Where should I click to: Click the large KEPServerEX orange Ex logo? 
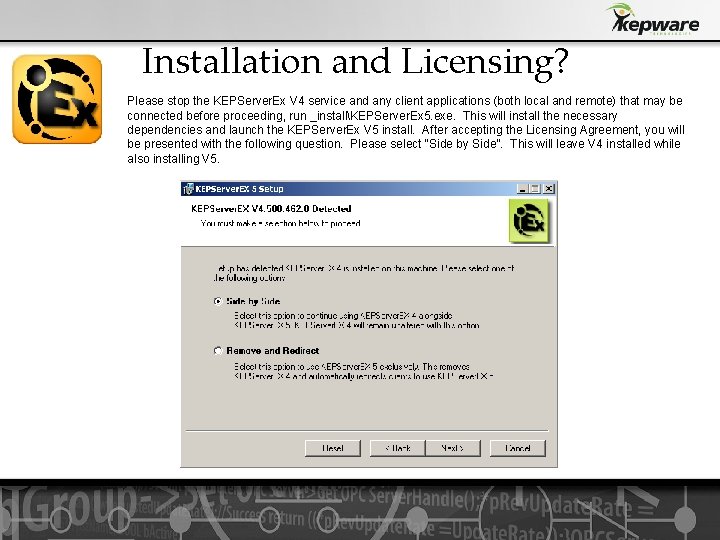coord(57,99)
